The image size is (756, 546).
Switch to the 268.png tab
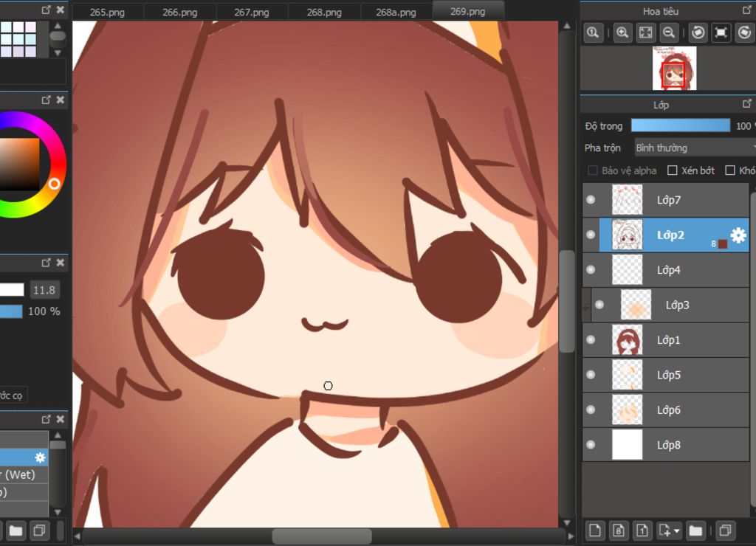tap(324, 12)
